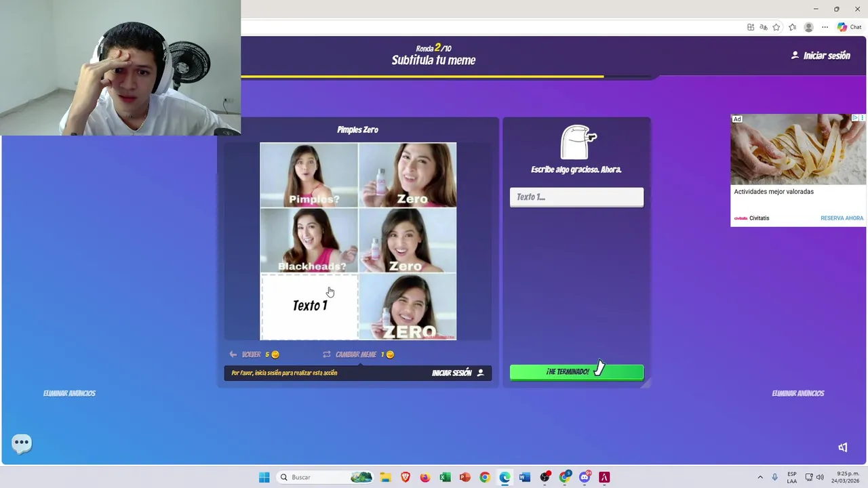Click the round progress yellow bar
The image size is (868, 488).
(422, 77)
